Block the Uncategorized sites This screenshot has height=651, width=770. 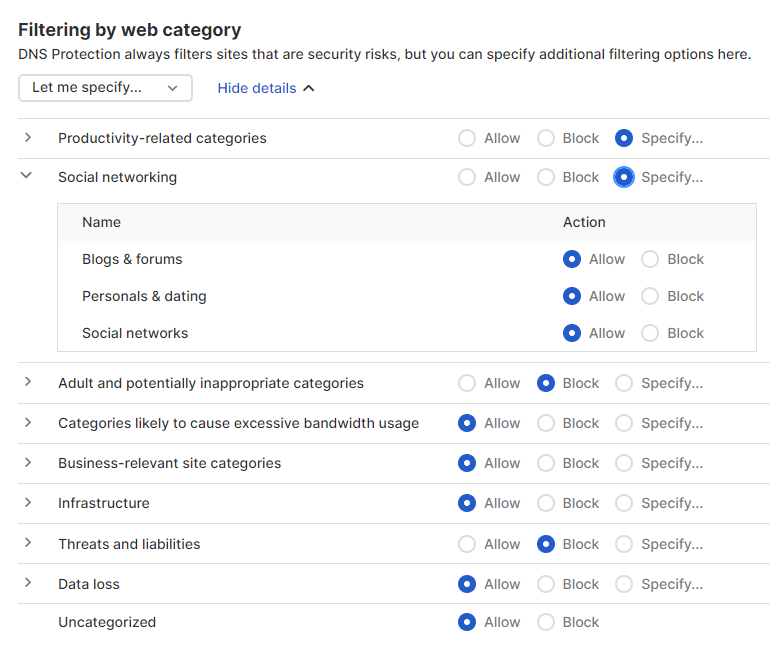click(x=546, y=622)
